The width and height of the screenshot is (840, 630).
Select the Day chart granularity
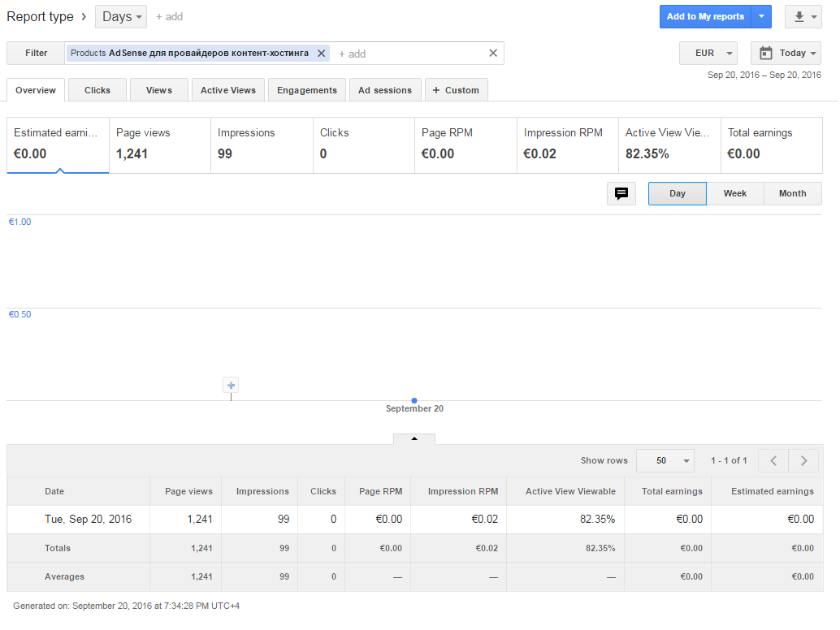678,193
